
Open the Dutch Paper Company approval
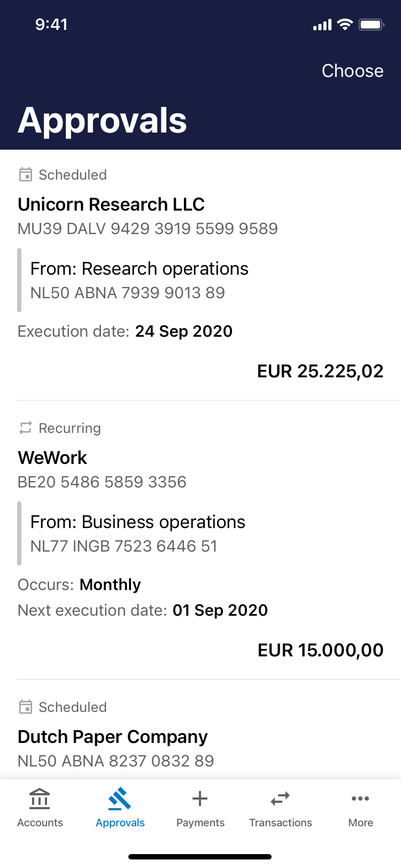(112, 737)
